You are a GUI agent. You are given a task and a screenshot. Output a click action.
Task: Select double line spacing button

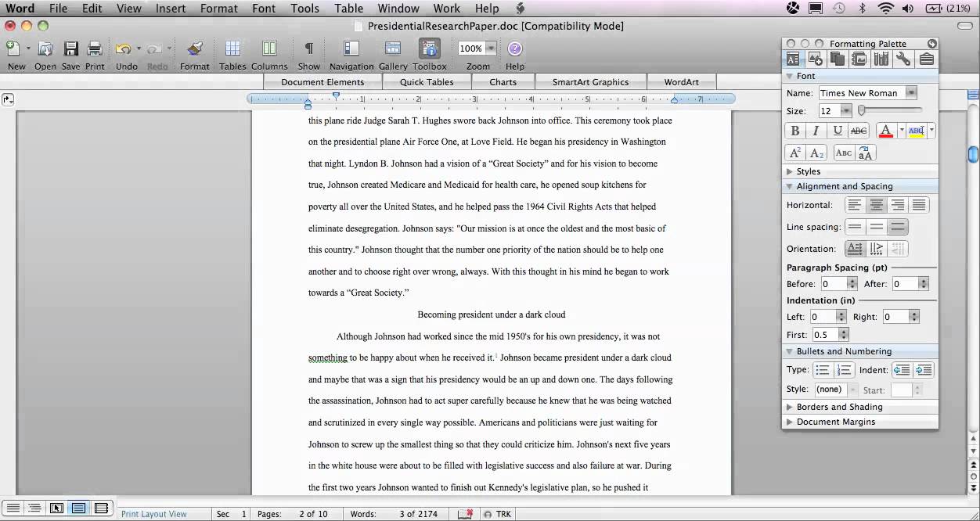click(898, 227)
